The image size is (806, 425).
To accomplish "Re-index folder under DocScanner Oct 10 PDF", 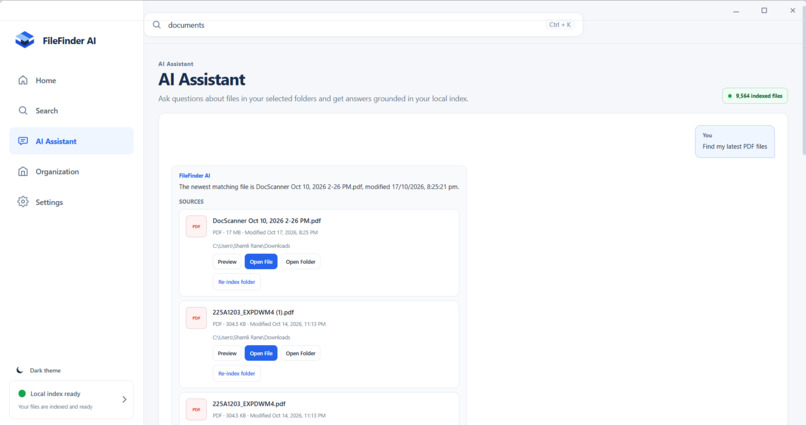I will click(236, 282).
